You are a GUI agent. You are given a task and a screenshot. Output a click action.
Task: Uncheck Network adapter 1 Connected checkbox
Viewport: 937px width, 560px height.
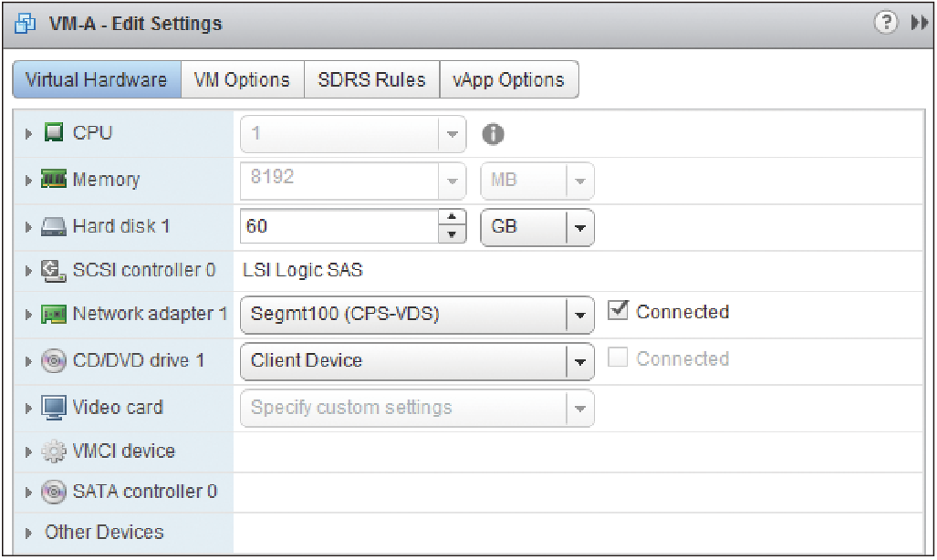pyautogui.click(x=618, y=311)
